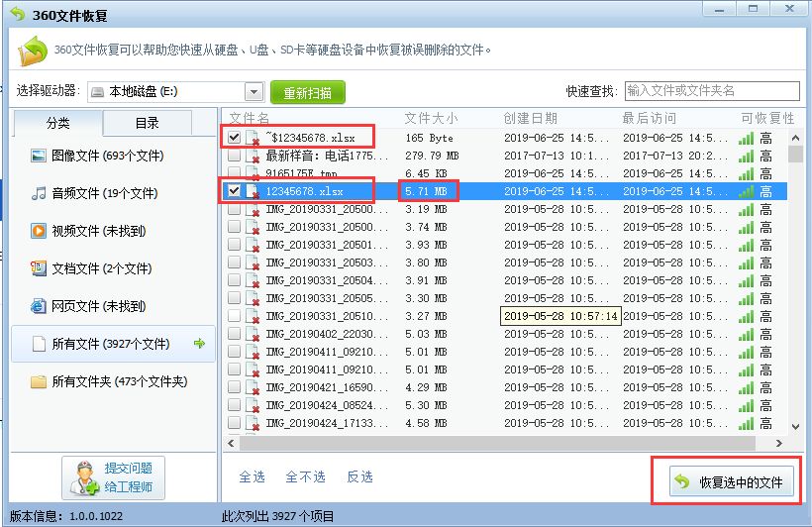
Task: Click the quick search input field
Action: [x=712, y=91]
